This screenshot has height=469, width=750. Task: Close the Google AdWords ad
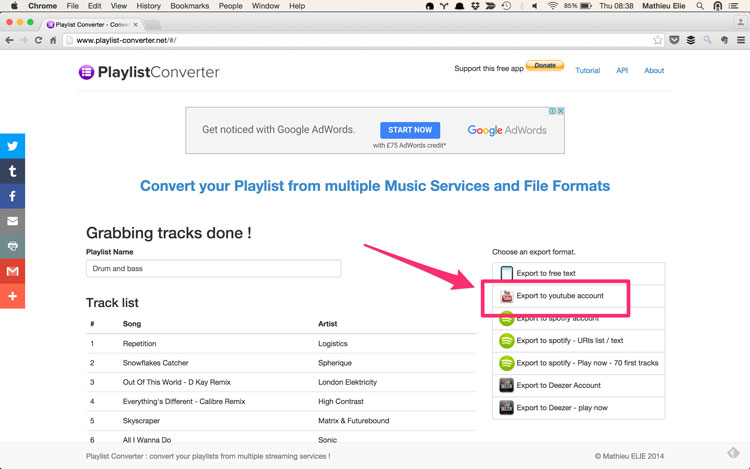(561, 111)
